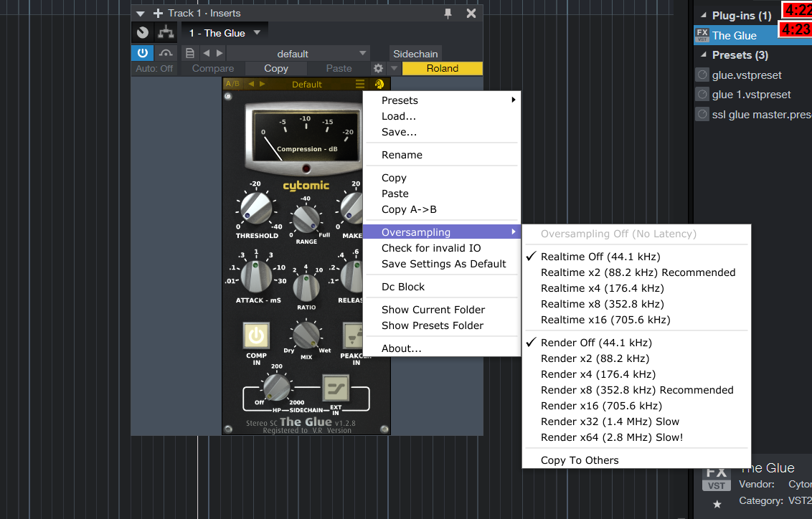The width and height of the screenshot is (812, 519).
Task: Collapse the Presets (3) section
Action: click(703, 54)
